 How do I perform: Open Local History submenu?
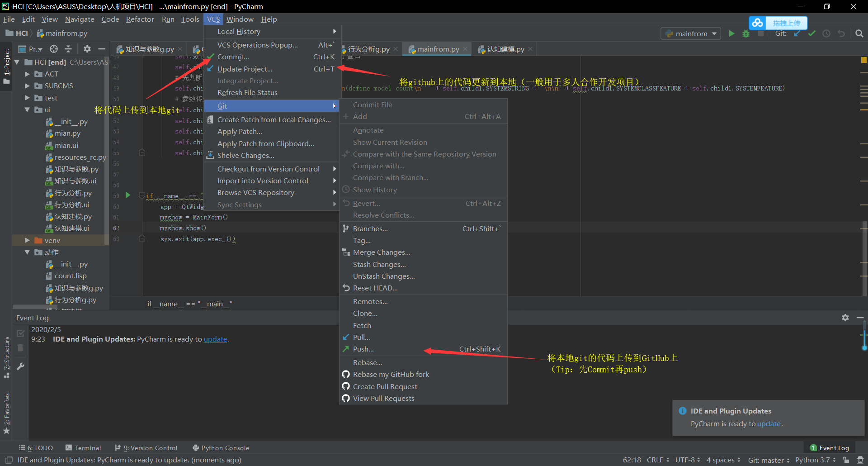pyautogui.click(x=272, y=31)
